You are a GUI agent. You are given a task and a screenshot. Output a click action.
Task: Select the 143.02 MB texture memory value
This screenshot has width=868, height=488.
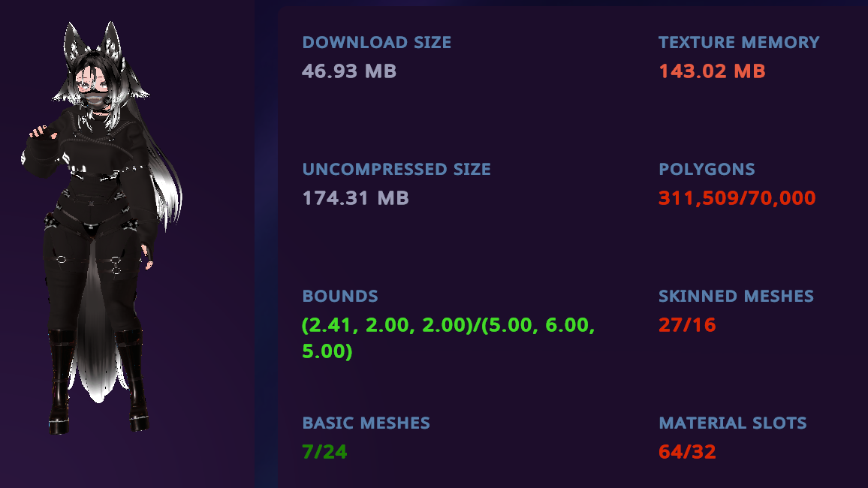[x=712, y=71]
